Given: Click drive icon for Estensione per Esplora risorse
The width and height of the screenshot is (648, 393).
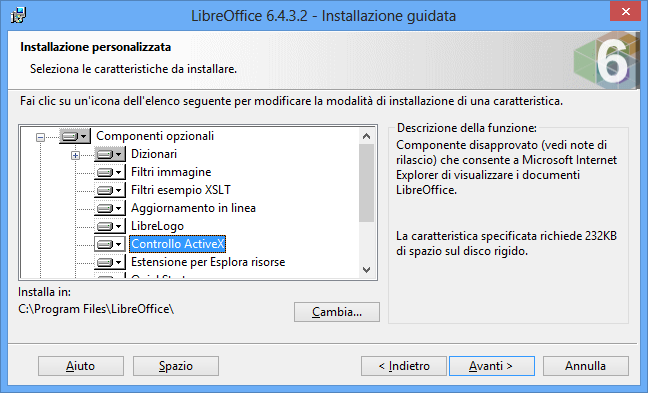Looking at the screenshot, I should coord(110,262).
